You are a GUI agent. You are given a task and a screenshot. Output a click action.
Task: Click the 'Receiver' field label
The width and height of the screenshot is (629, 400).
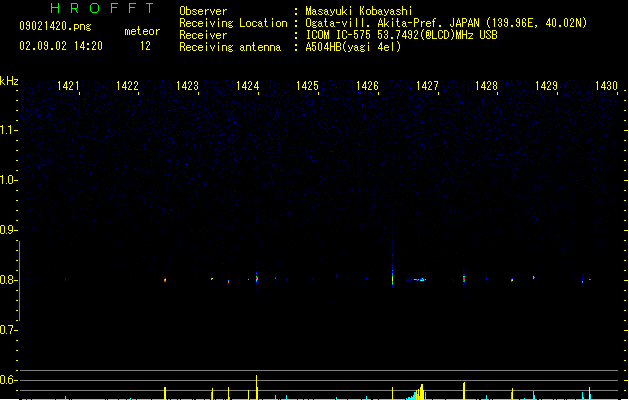203,35
